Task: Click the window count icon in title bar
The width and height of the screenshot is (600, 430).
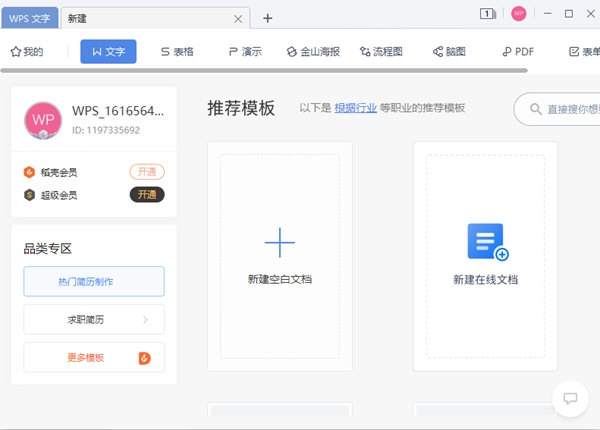Action: coord(488,14)
